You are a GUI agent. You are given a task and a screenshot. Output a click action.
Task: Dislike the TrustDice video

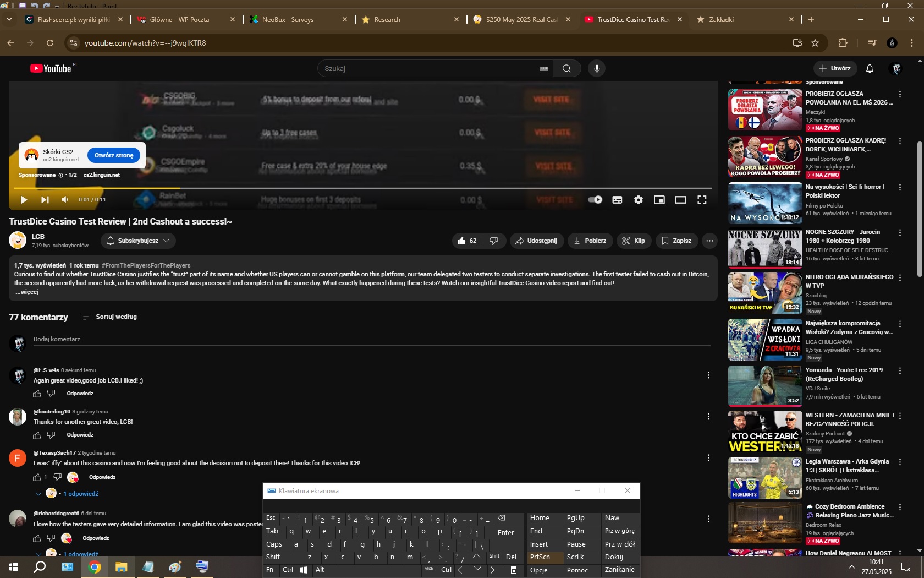pyautogui.click(x=494, y=241)
